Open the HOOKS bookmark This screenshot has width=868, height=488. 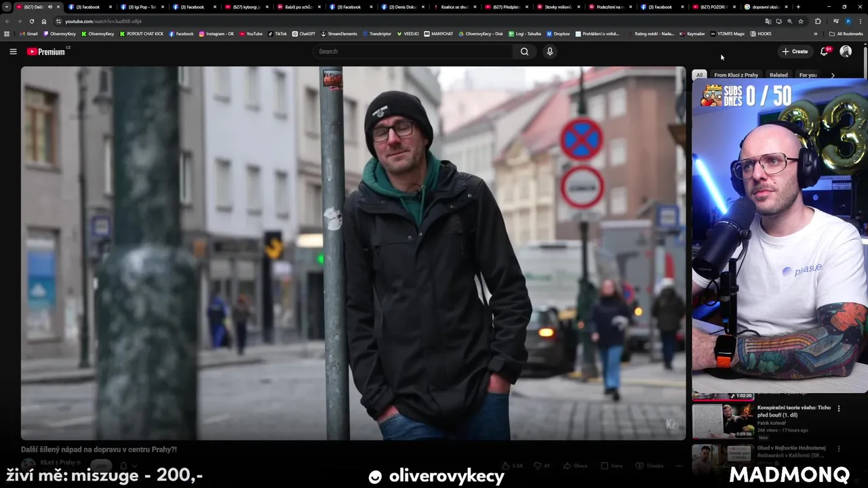[761, 34]
